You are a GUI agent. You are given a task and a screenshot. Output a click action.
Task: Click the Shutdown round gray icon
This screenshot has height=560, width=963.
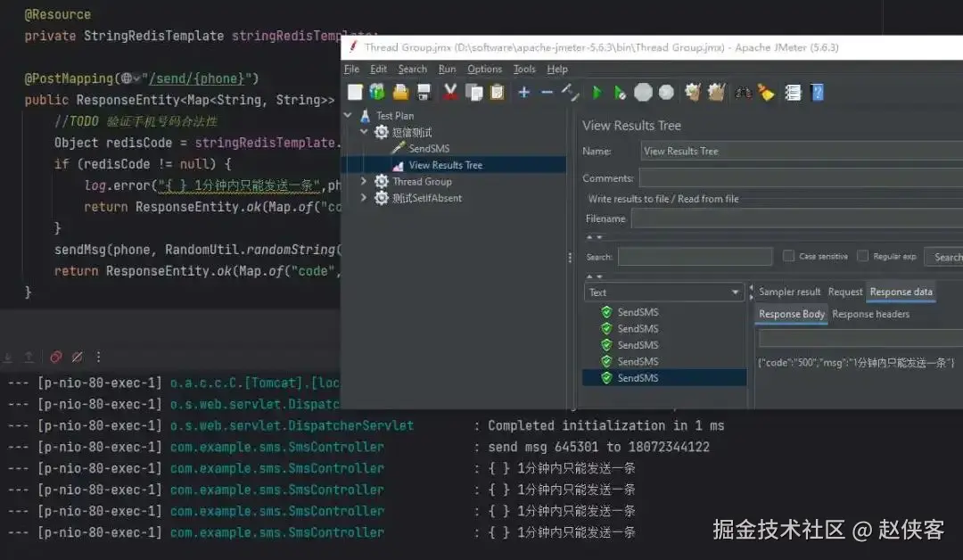(666, 92)
